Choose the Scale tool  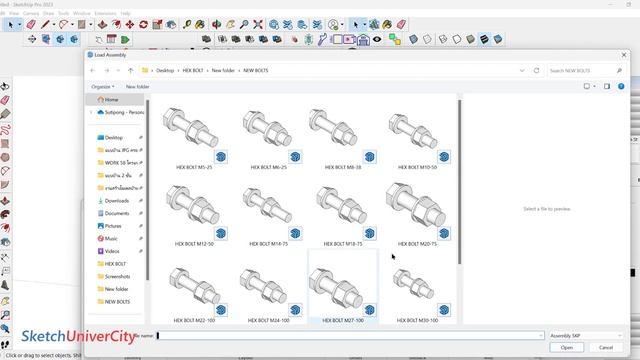(x=157, y=24)
